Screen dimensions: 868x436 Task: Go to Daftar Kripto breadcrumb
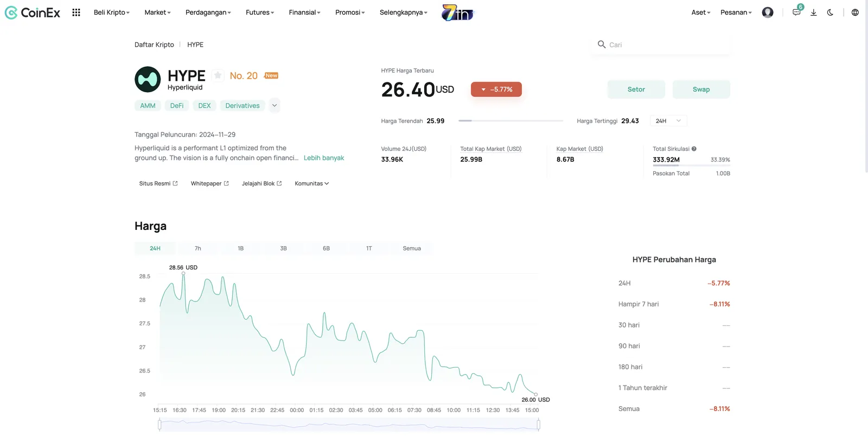(x=154, y=44)
